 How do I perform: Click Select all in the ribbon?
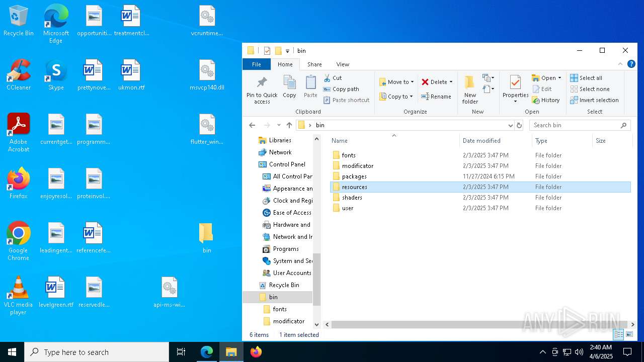tap(586, 78)
